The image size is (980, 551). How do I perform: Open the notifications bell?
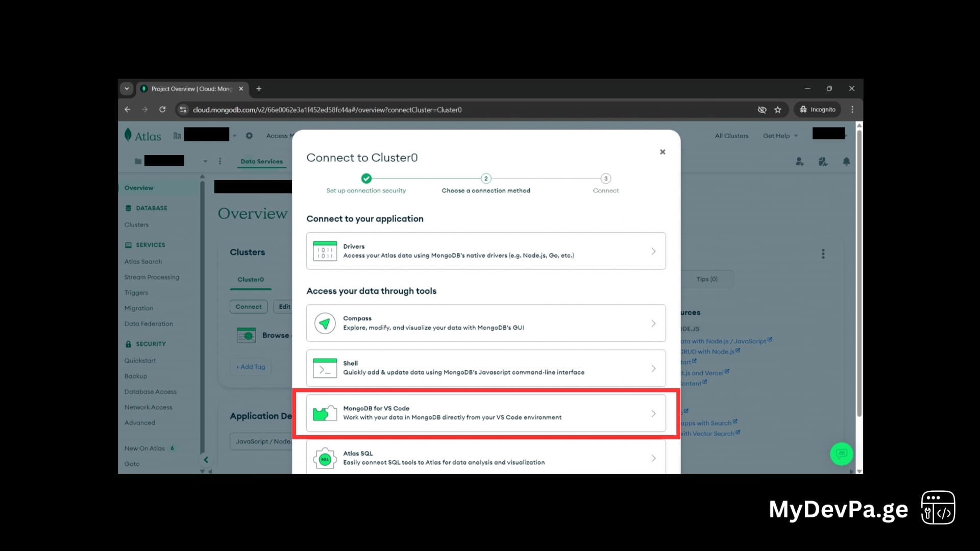tap(847, 161)
